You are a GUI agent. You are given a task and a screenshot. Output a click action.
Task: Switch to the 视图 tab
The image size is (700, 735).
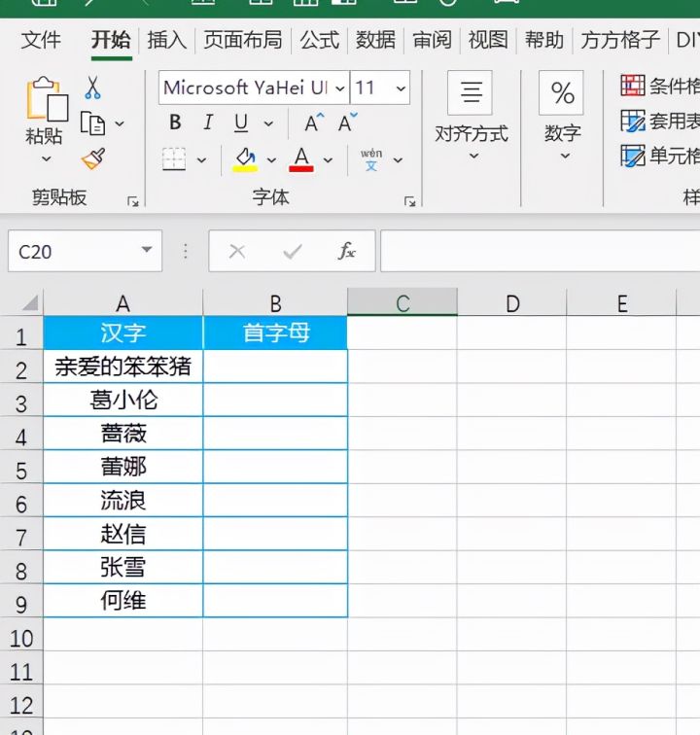488,39
